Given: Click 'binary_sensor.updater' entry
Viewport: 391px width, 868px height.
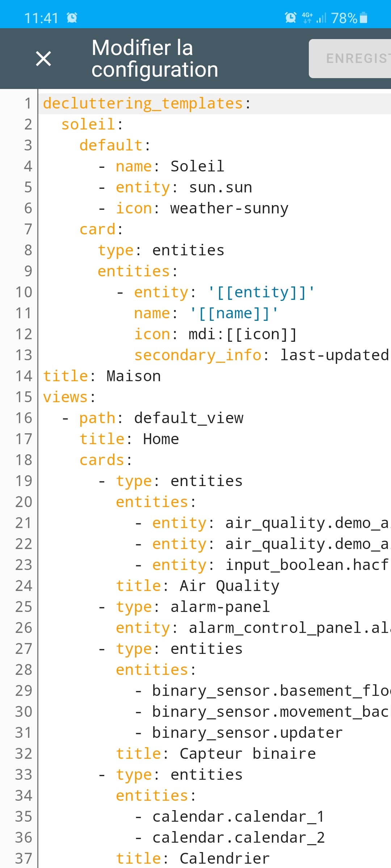Looking at the screenshot, I should [247, 733].
